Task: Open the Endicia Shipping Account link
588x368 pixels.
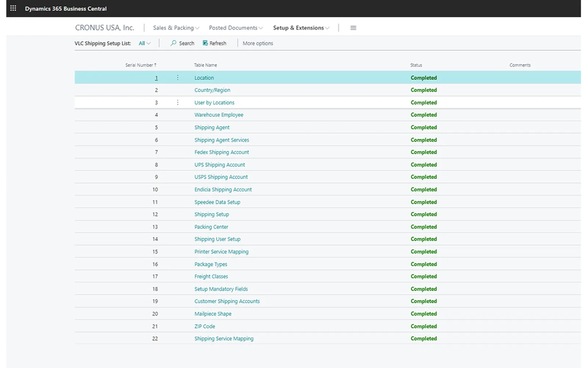Action: (223, 190)
